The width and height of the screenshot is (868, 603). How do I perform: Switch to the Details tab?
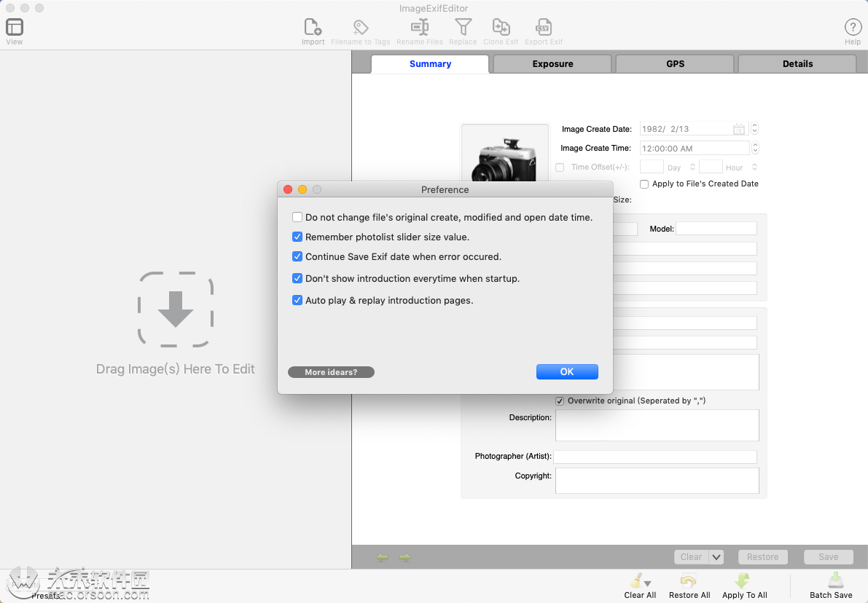click(797, 63)
